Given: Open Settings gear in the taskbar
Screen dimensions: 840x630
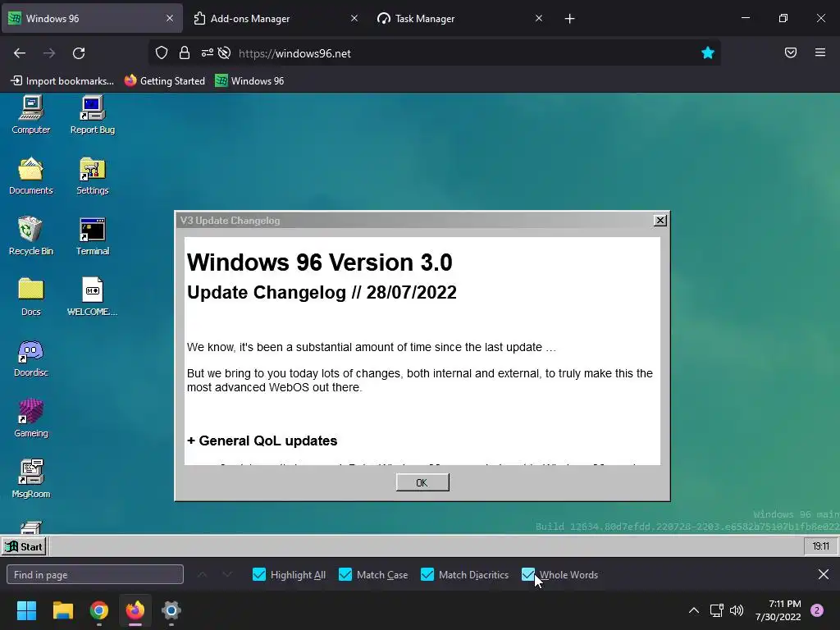Looking at the screenshot, I should coord(171,610).
